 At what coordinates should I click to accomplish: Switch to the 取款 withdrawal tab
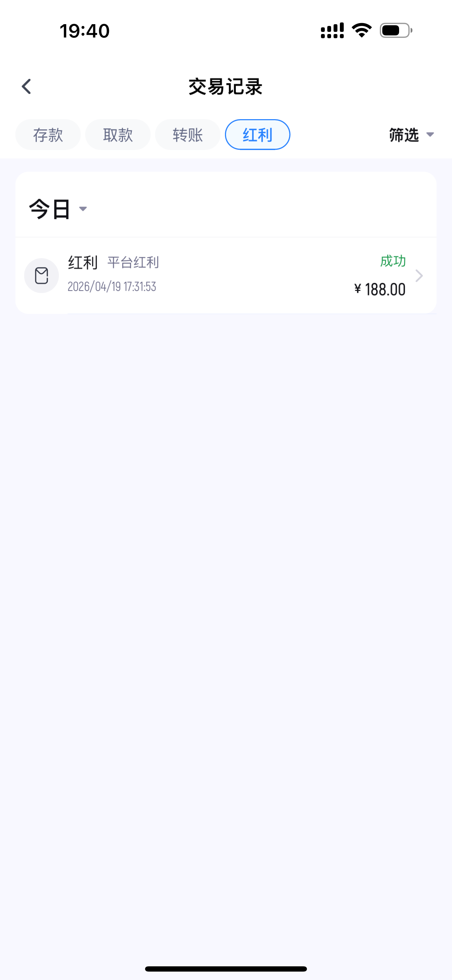point(118,135)
